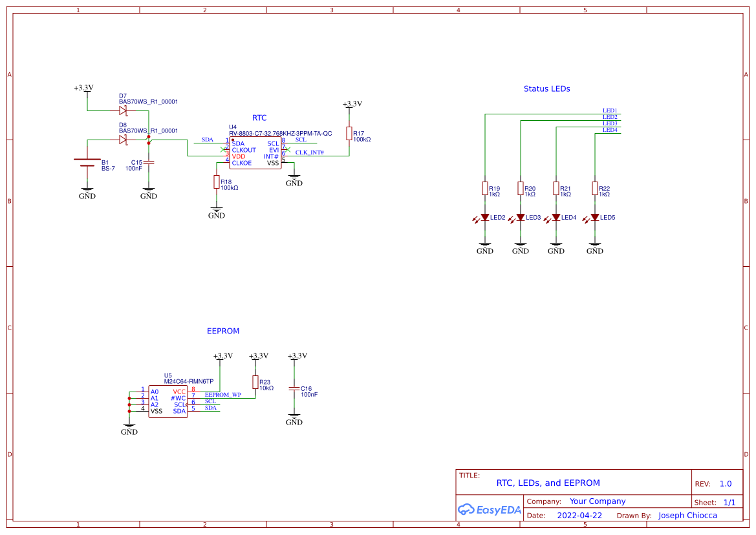Click the EasyEDA cloud logo
This screenshot has width=756, height=535.
click(x=468, y=510)
